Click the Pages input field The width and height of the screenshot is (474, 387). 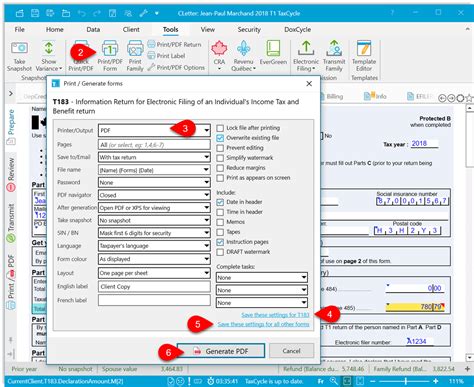click(x=154, y=145)
